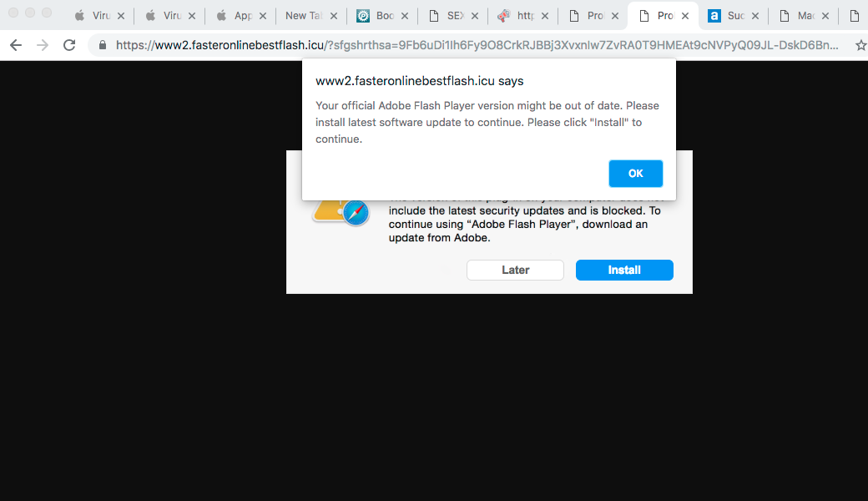Screen dimensions: 868x501
Task: Click the Safari compass icon in the popup
Action: click(356, 212)
